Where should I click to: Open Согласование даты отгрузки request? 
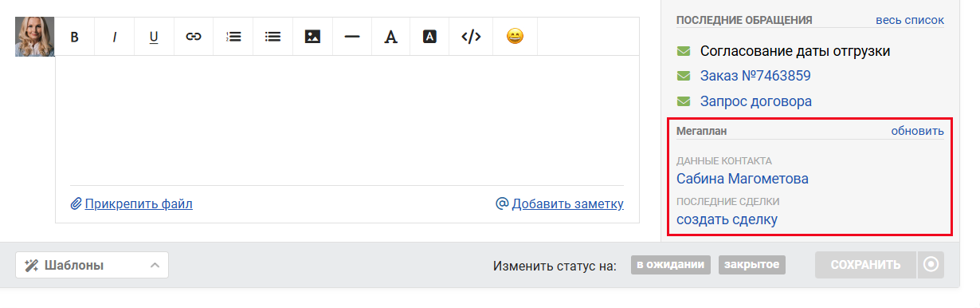coord(795,51)
